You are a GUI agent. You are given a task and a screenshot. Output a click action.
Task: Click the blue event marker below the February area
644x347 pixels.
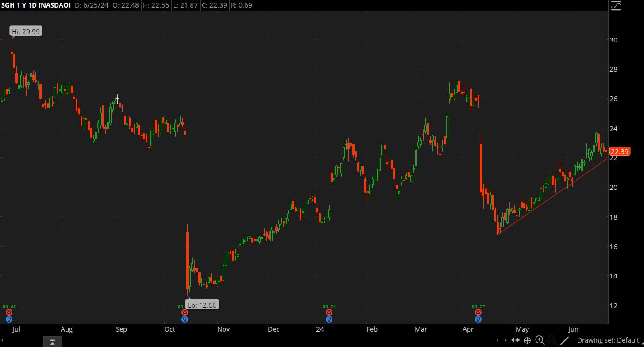coord(329,319)
